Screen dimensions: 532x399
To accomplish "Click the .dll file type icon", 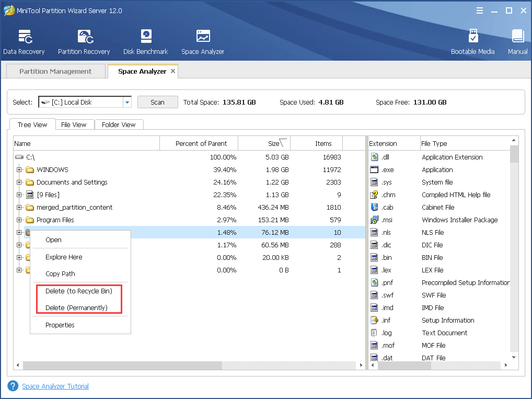I will pyautogui.click(x=374, y=157).
